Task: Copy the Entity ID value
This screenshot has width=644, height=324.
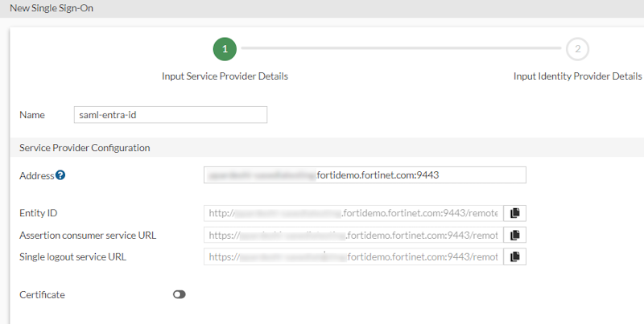Action: pos(515,213)
